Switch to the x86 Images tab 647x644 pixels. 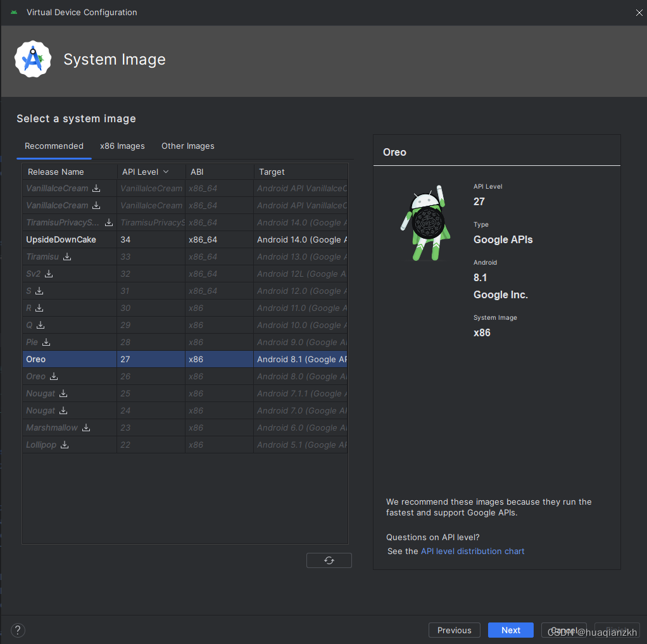click(122, 146)
